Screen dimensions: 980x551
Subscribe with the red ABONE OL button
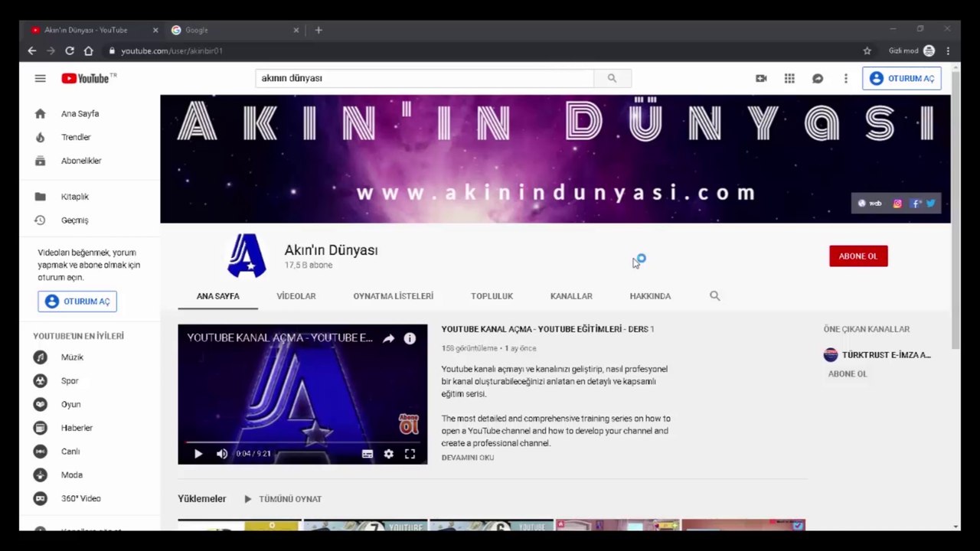click(x=858, y=256)
